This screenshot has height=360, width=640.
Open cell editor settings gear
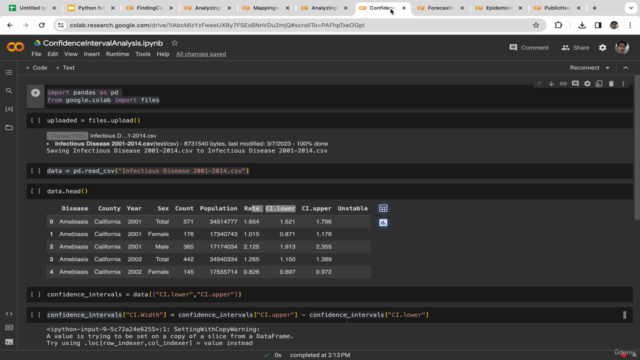pyautogui.click(x=587, y=84)
